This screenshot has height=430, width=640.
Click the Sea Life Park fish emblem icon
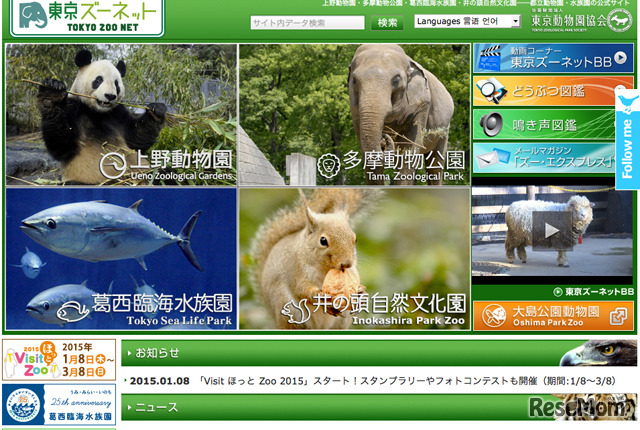73,312
